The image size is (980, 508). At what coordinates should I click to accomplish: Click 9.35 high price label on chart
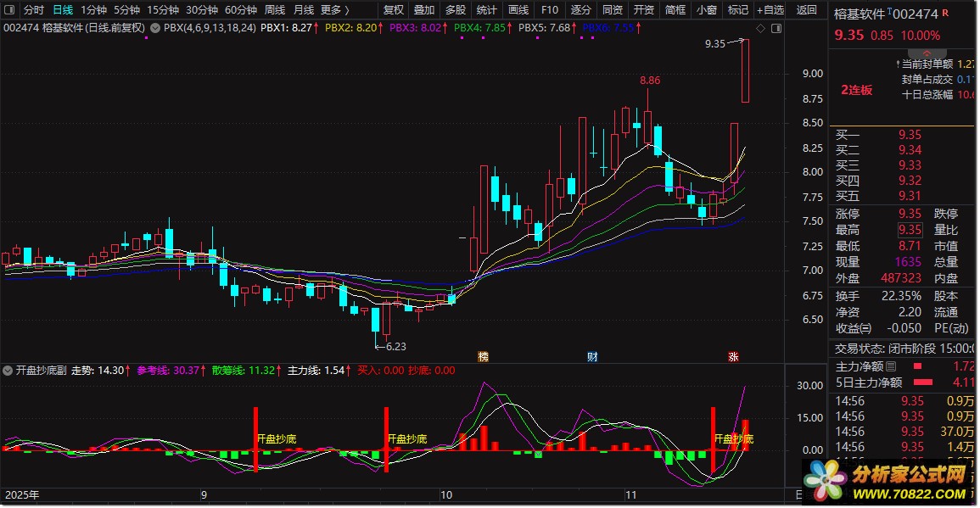tap(715, 44)
